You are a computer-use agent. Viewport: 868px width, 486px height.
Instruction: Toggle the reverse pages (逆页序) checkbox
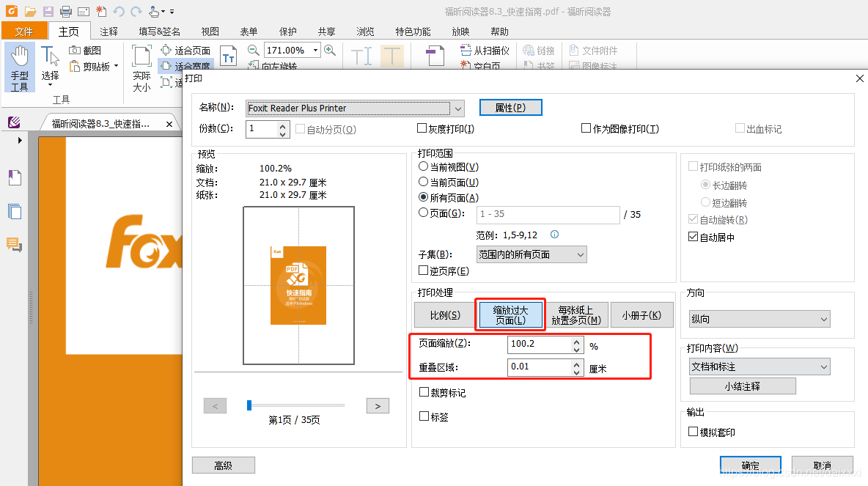click(424, 270)
